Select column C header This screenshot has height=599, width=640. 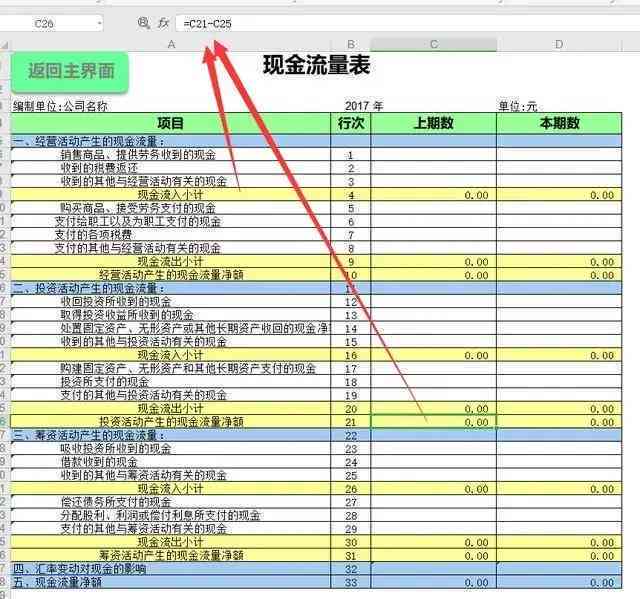click(433, 44)
